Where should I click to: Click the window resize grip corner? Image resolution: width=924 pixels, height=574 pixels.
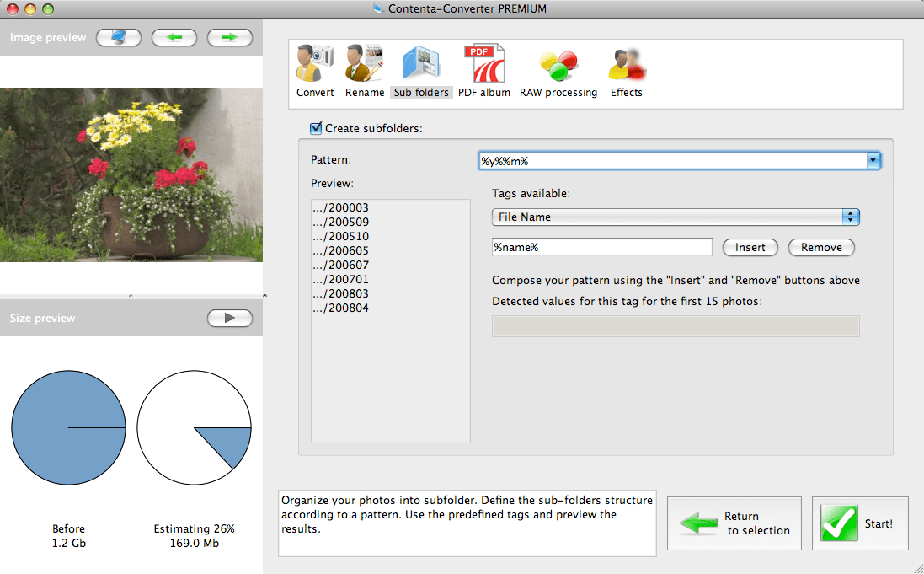tap(917, 568)
